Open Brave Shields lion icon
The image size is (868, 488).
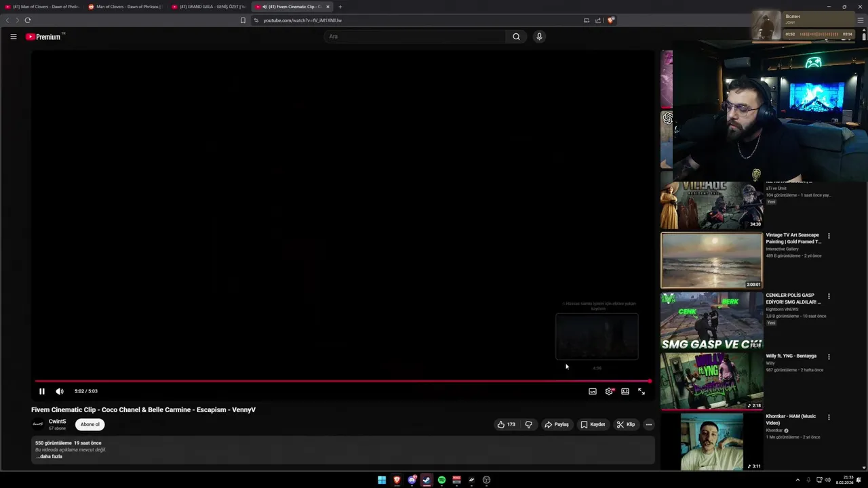tap(610, 20)
